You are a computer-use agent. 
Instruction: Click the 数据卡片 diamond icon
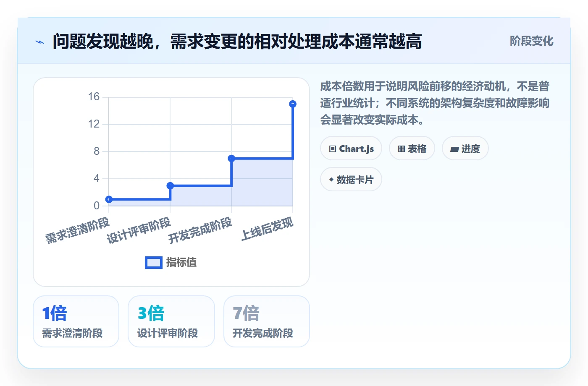(331, 180)
